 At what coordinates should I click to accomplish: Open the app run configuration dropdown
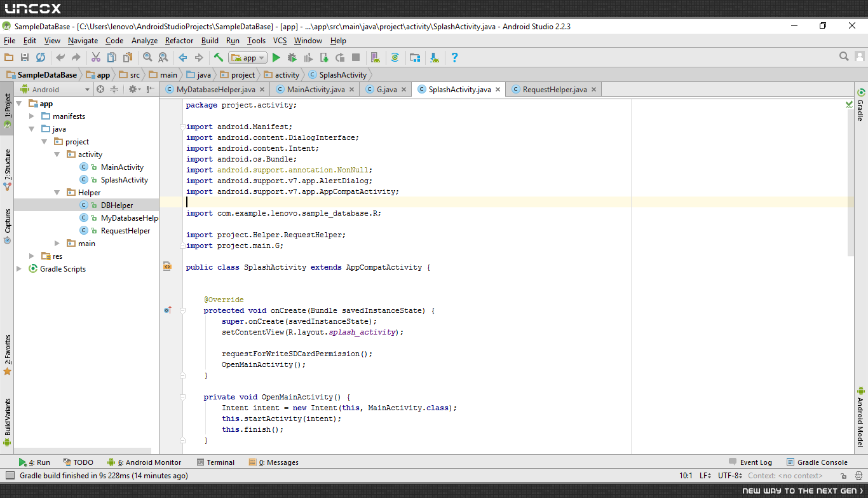[248, 57]
